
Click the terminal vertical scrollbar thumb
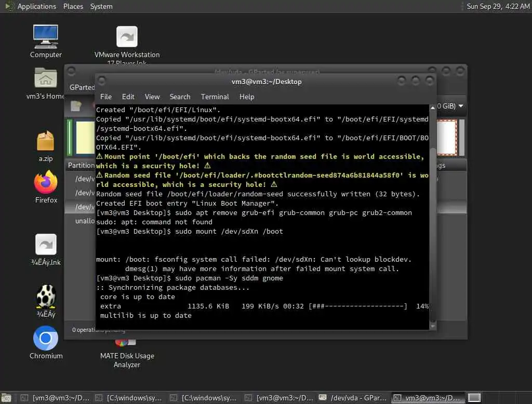(433, 234)
